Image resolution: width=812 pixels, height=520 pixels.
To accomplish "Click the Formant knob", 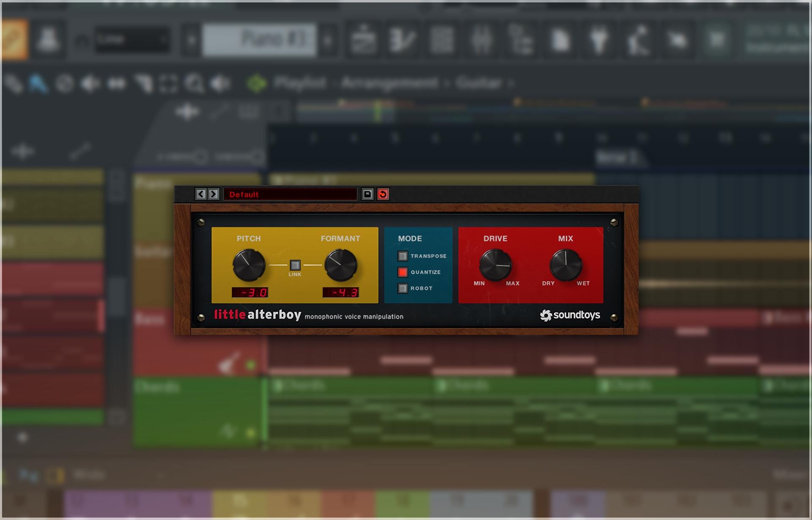I will (x=340, y=265).
